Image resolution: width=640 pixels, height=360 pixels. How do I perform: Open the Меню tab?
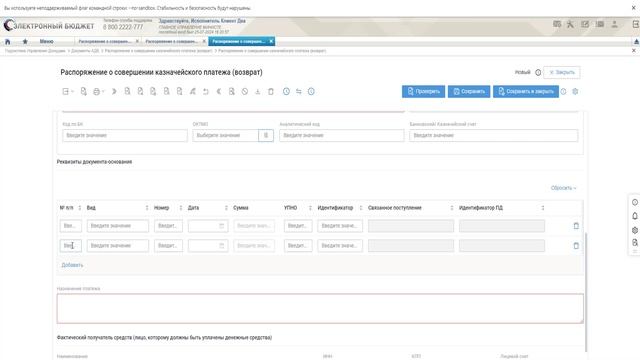[47, 42]
